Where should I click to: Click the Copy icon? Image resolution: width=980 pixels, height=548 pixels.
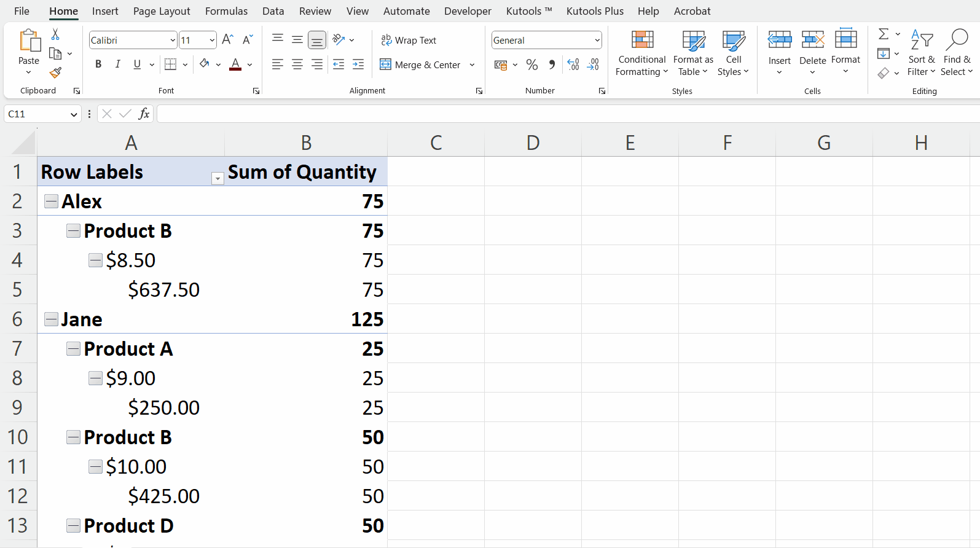(x=55, y=53)
